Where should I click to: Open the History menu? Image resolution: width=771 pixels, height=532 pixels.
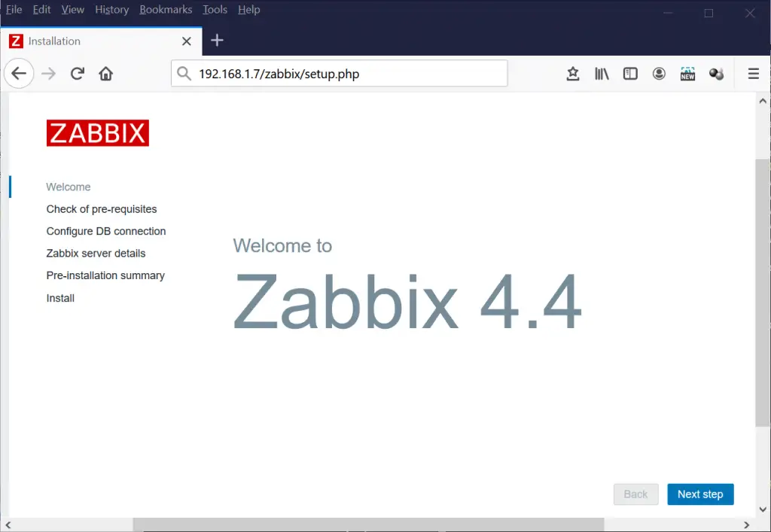[111, 9]
